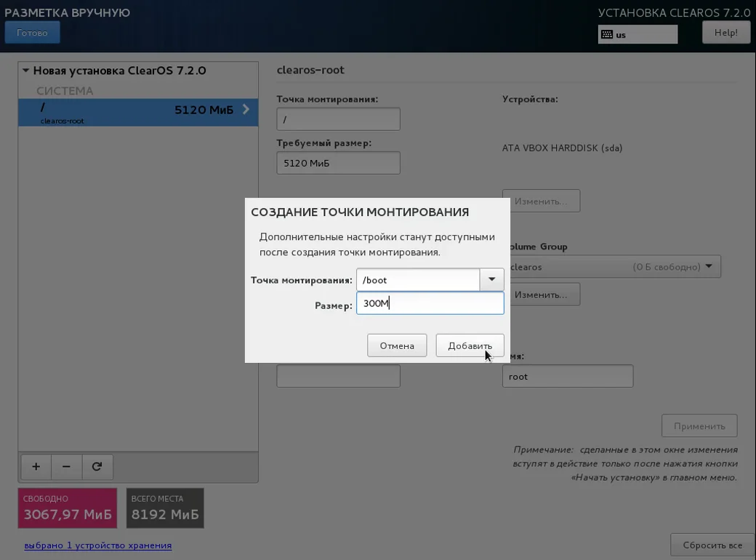Image resolution: width=756 pixels, height=560 pixels.
Task: Select the clearos-root partition entry
Action: 138,113
